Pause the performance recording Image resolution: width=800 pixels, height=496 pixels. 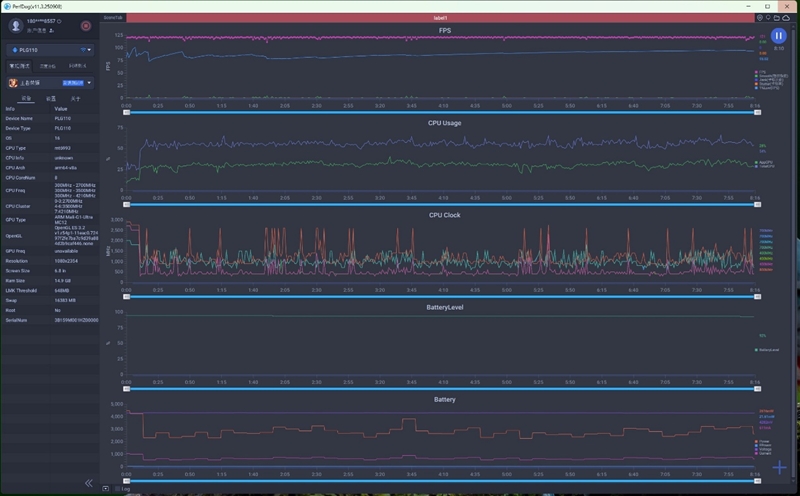click(779, 36)
